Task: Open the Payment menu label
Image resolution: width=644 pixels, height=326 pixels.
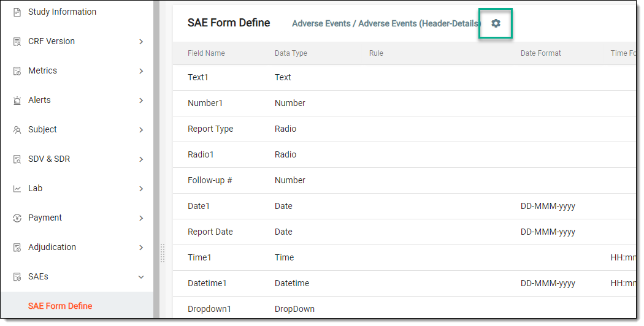Action: point(45,218)
